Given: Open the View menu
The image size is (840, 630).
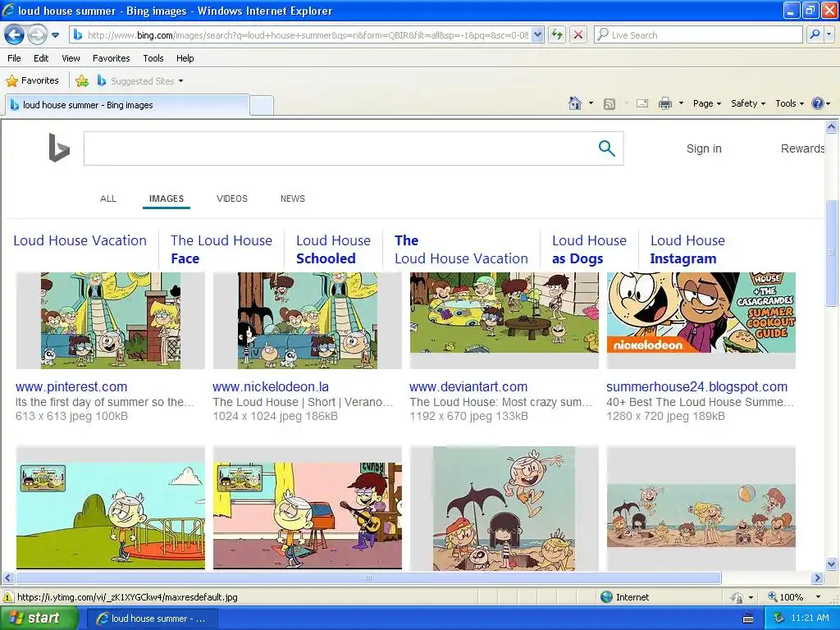Looking at the screenshot, I should (x=71, y=58).
